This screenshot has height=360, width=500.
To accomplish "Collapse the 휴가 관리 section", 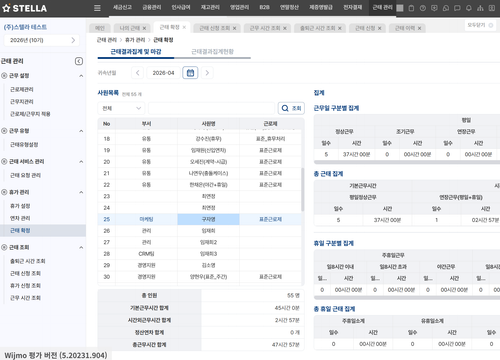I will coord(81,192).
